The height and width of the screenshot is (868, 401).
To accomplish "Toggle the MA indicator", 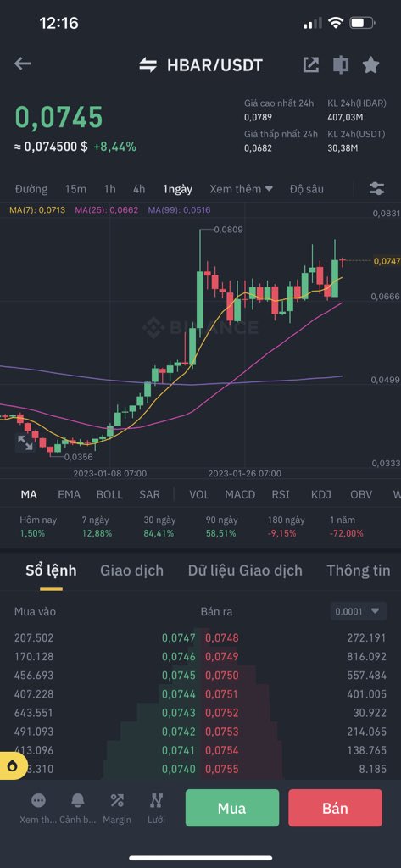I will tap(29, 494).
